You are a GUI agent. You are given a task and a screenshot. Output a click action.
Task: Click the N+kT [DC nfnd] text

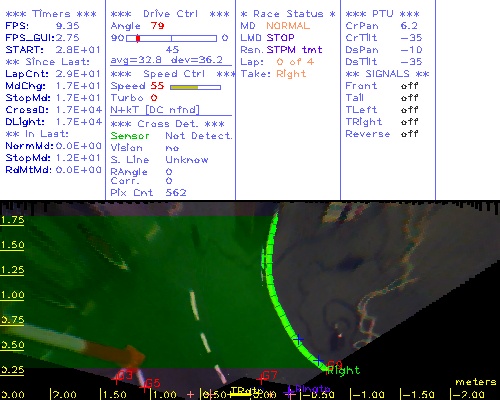point(155,110)
